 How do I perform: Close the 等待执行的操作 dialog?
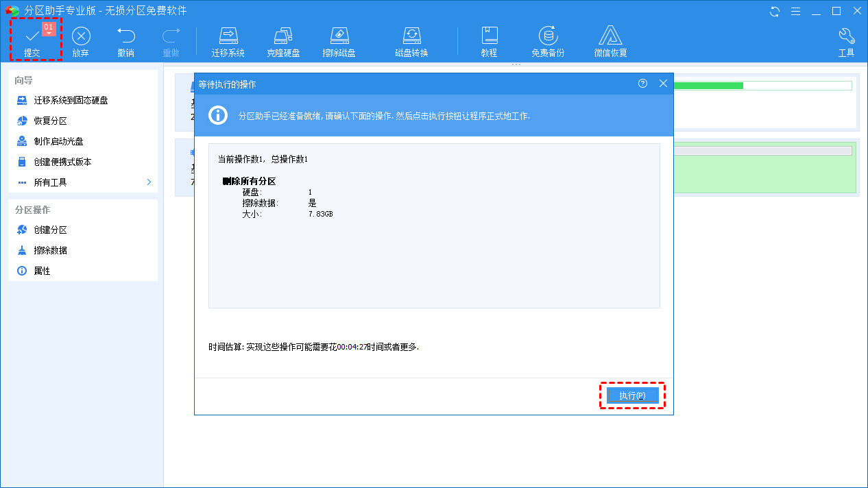pyautogui.click(x=663, y=84)
